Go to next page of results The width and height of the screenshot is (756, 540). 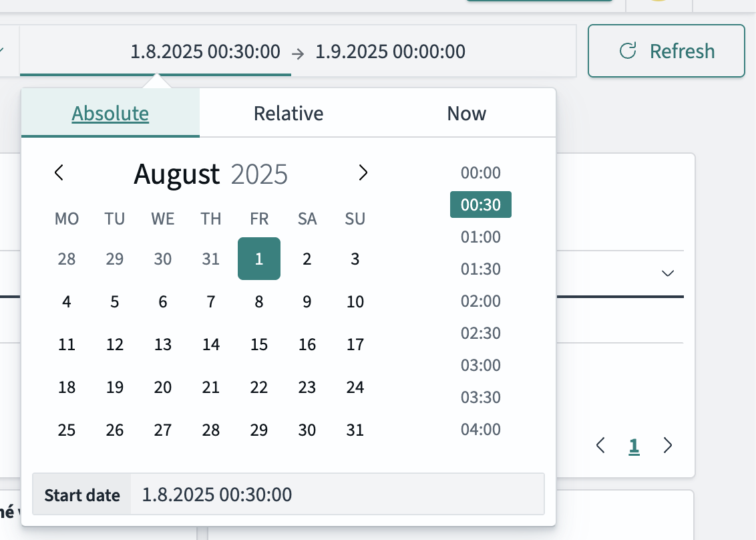pyautogui.click(x=667, y=446)
